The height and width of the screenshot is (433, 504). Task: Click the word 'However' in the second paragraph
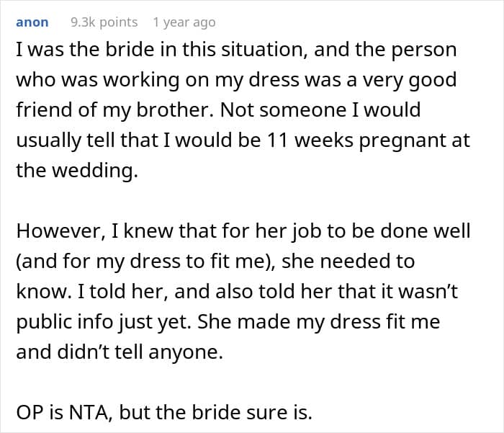coord(60,231)
